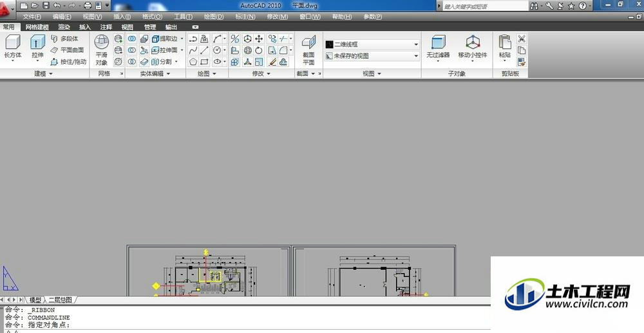Open the ellipse tool flyout arrow
Viewport: 644px width, 333px height.
tap(225, 62)
